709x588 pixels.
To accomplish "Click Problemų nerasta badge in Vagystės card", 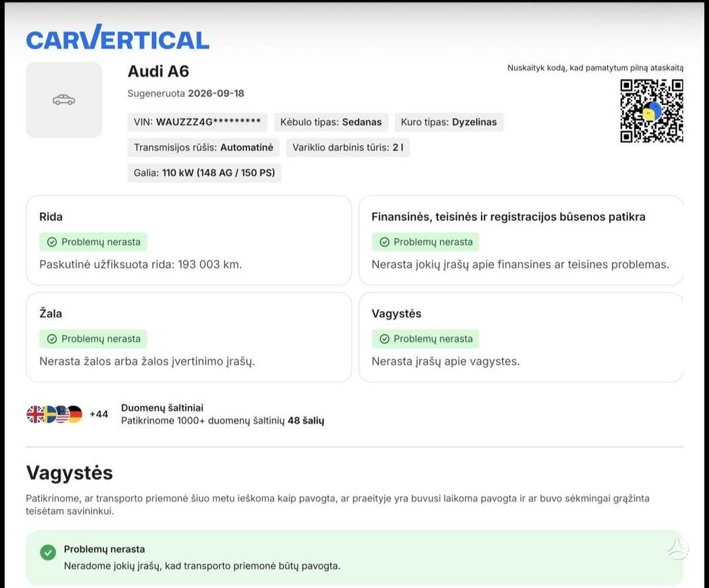I will point(425,339).
